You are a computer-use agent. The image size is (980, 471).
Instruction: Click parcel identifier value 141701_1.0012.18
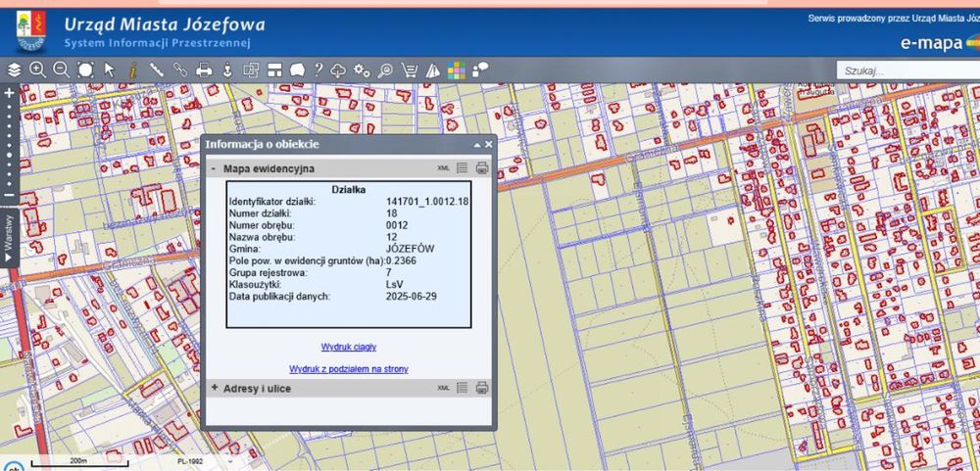(427, 201)
